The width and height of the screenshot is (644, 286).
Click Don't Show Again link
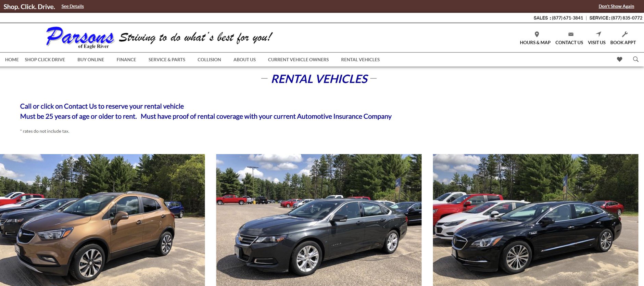click(616, 6)
